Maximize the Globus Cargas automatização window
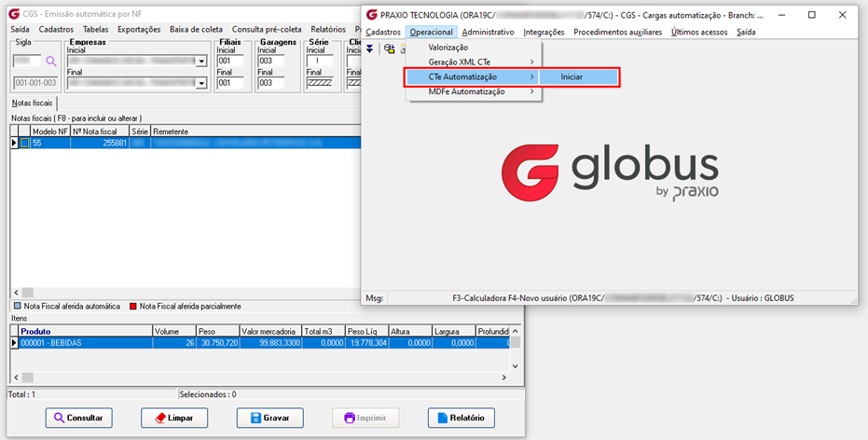This screenshot has height=440, width=868. point(811,15)
